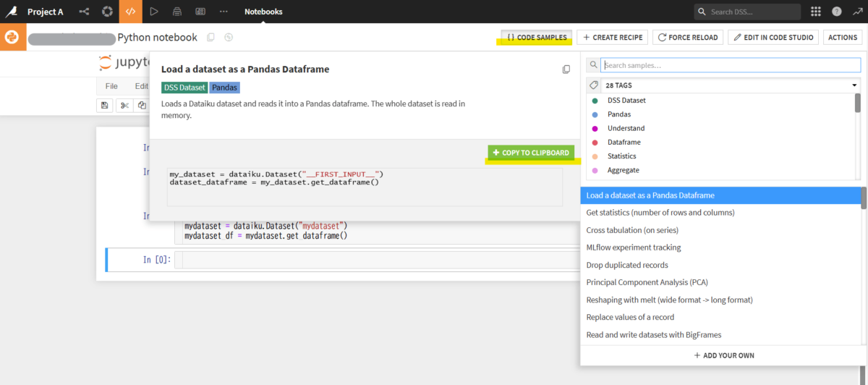Click the blue Pandas badge
Viewport: 868px width, 385px height.
click(224, 88)
